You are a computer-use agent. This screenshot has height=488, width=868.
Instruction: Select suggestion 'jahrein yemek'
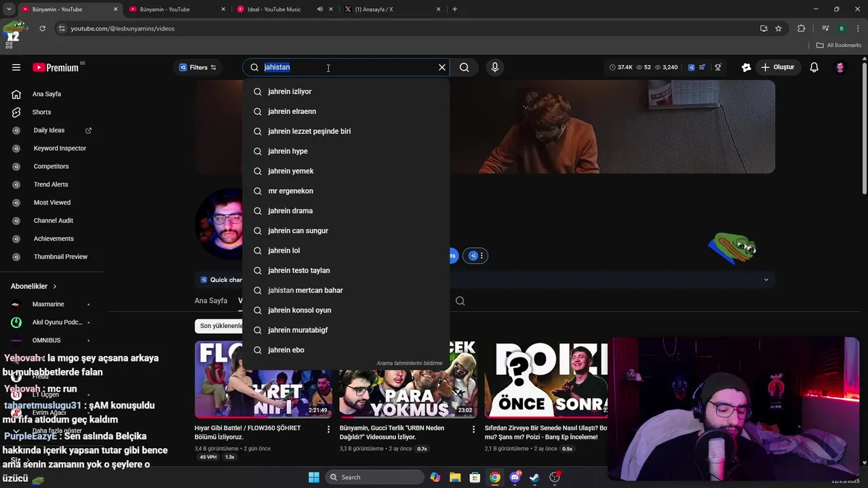[x=346, y=171]
